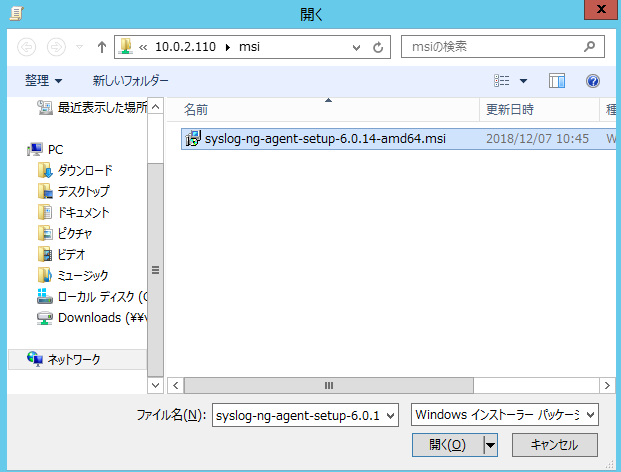Viewport: 621px width, 472px height.
Task: Select 10.0.2.110 in the address path
Action: point(185,47)
